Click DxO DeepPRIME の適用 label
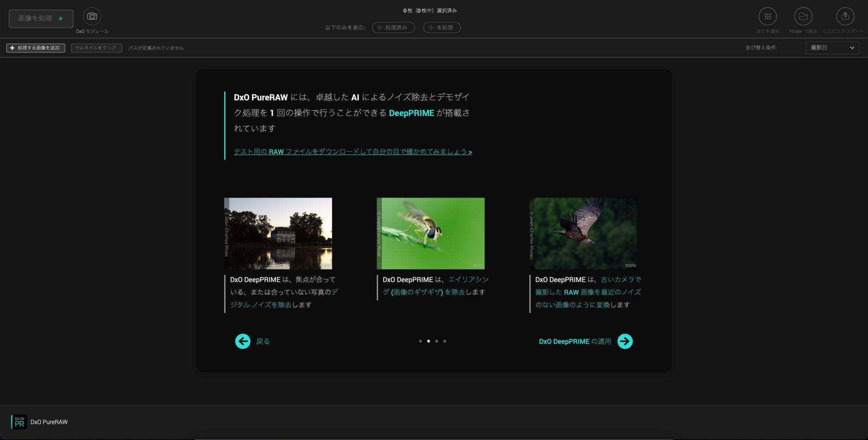868x440 pixels. 575,341
